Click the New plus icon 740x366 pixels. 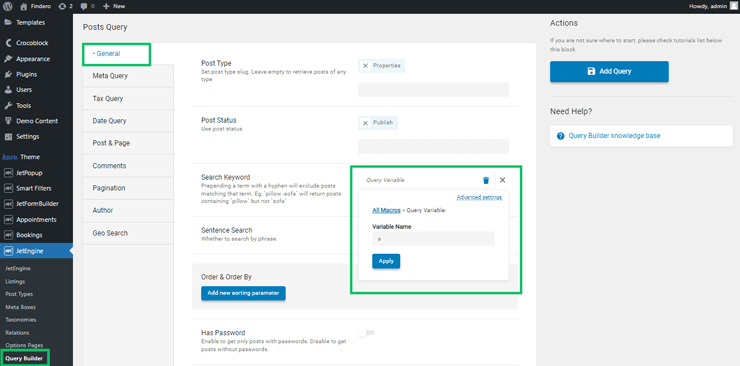pyautogui.click(x=106, y=6)
